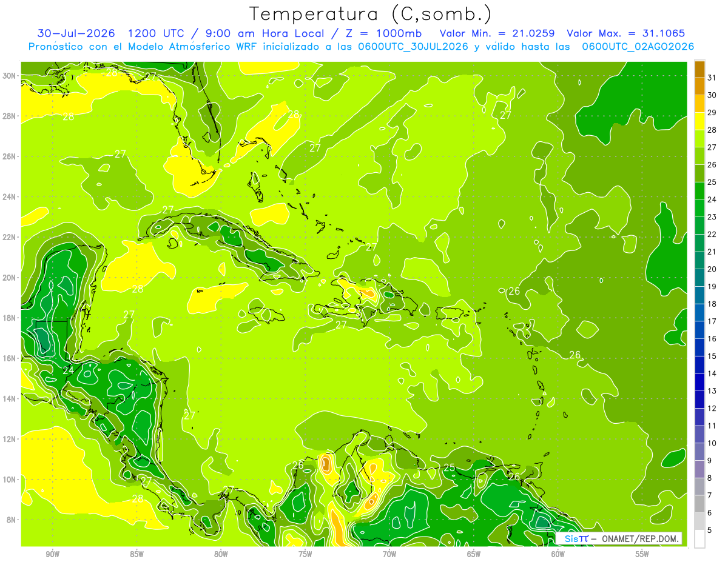
Task: Click the '25' contour label over Venezuela
Action: coord(450,467)
